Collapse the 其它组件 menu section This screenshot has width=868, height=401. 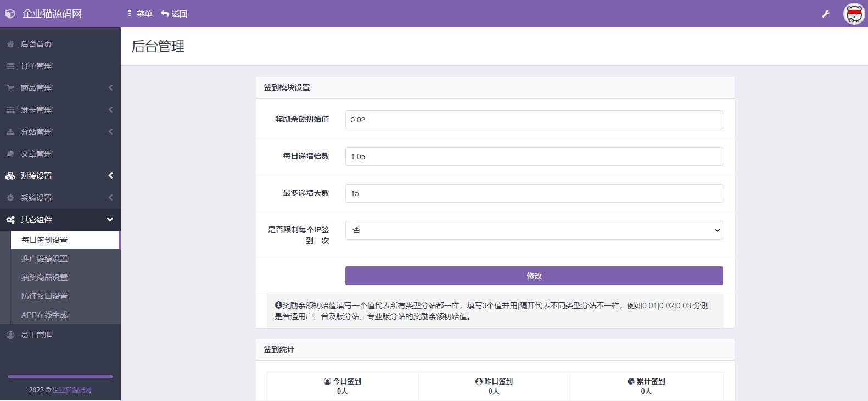[x=110, y=220]
